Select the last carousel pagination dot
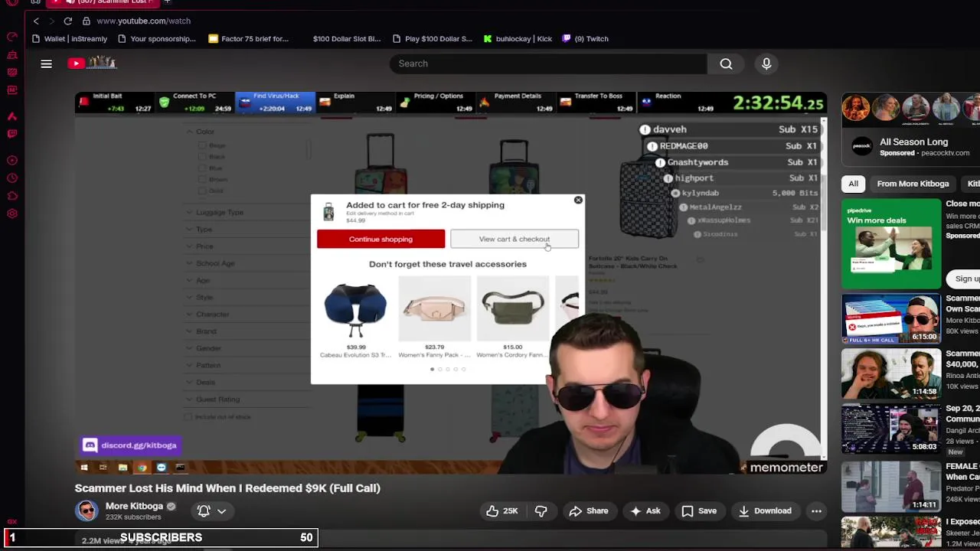Screen dimensions: 980x551 click(x=463, y=369)
